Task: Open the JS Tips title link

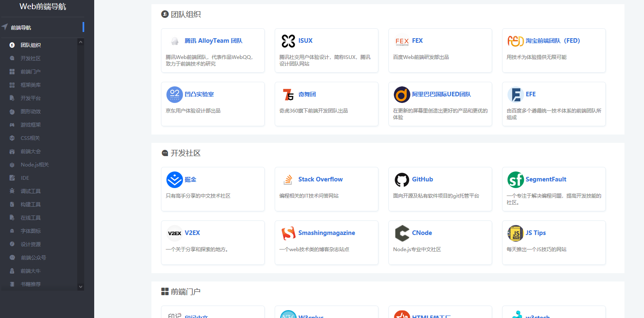Action: (x=536, y=233)
